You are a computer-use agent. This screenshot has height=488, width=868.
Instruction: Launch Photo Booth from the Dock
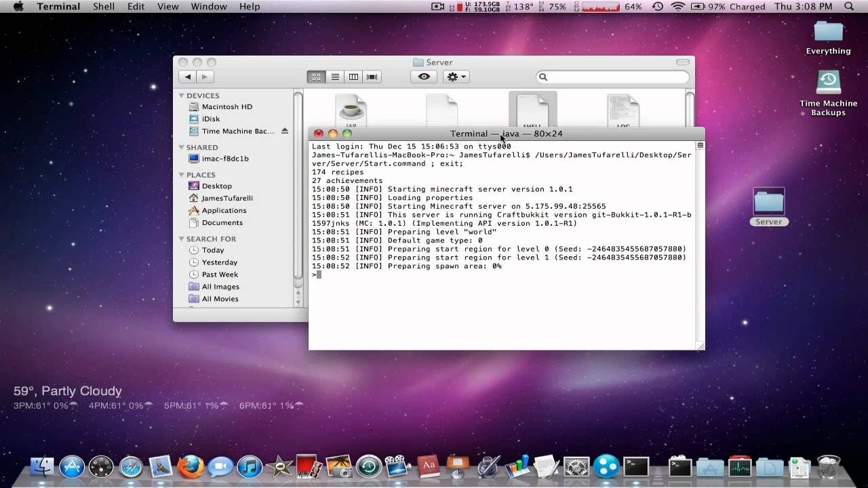click(309, 466)
